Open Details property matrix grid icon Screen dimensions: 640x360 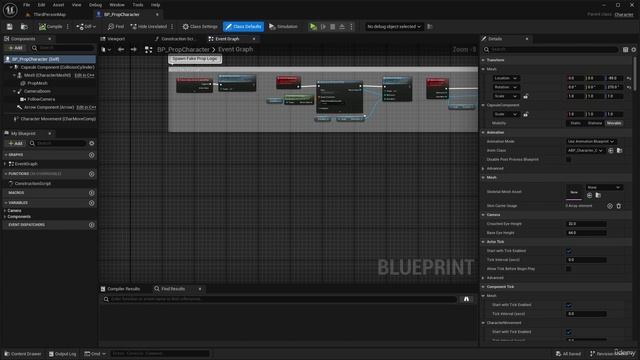625,49
